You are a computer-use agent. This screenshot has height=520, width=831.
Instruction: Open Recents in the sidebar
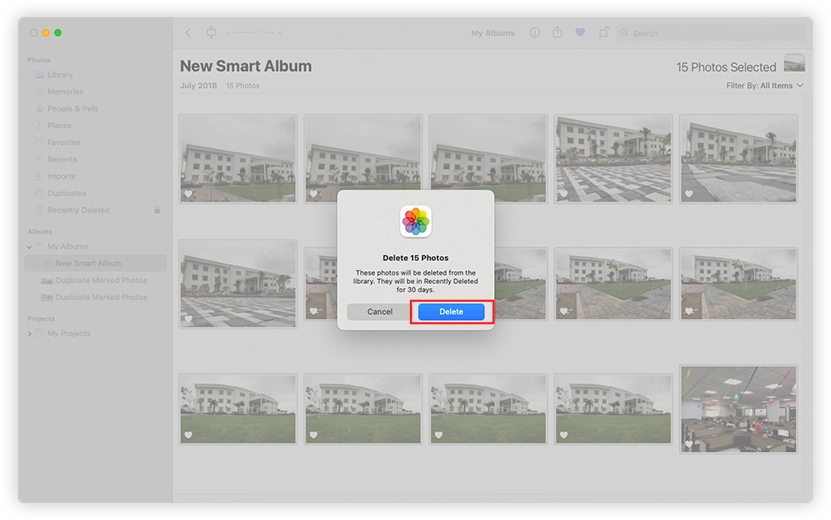pyautogui.click(x=62, y=160)
